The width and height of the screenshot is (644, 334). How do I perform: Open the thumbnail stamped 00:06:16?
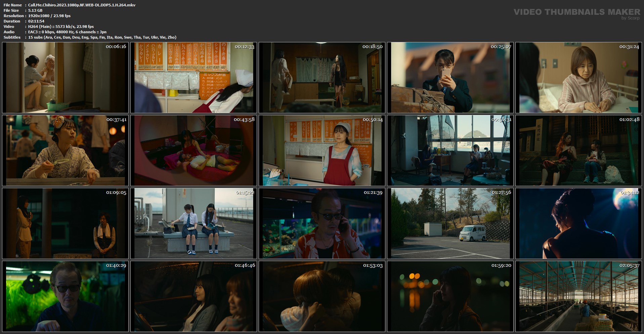pos(65,77)
